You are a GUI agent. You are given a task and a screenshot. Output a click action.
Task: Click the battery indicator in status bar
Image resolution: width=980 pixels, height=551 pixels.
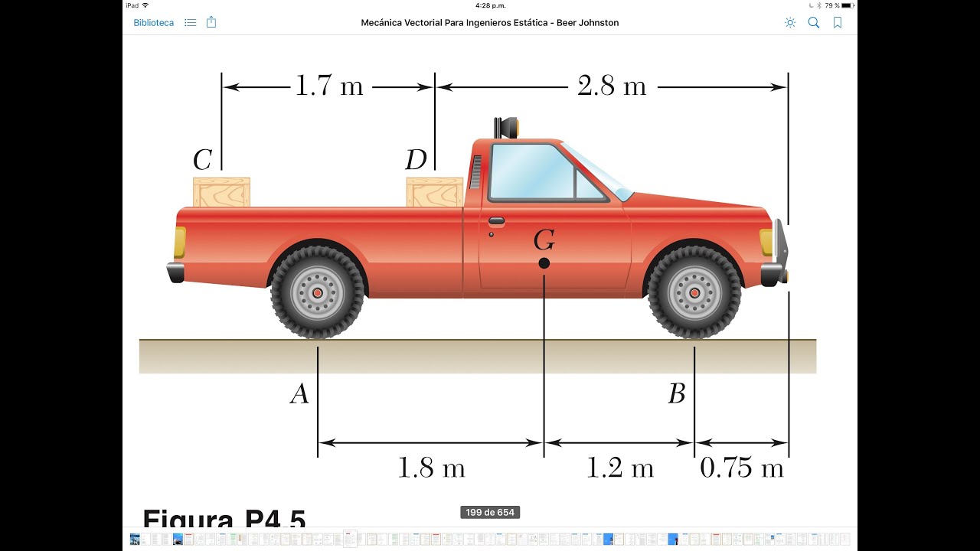click(x=847, y=5)
